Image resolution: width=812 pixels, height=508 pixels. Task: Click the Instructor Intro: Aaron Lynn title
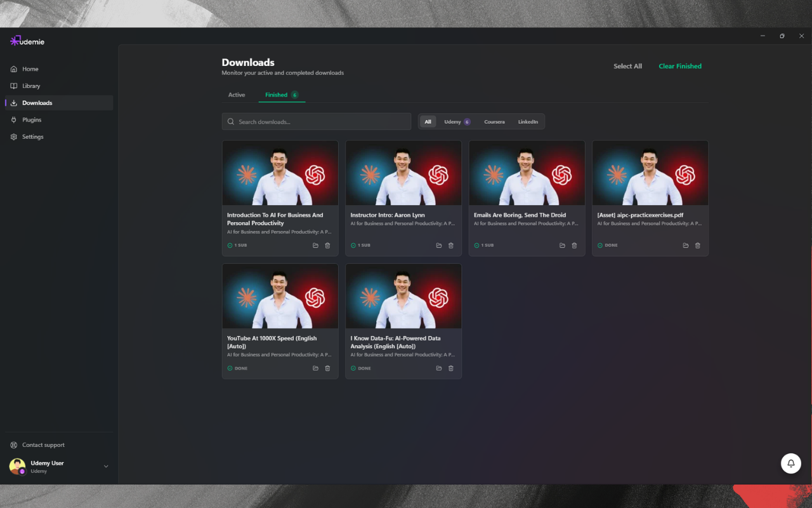pos(388,215)
